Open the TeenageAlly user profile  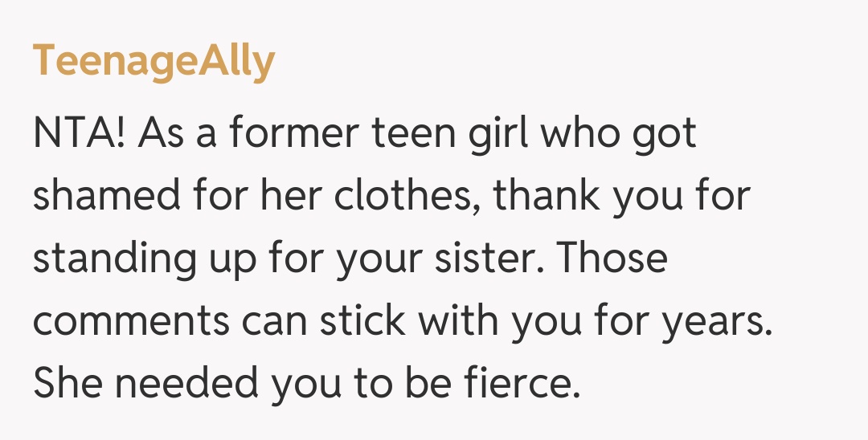(154, 62)
